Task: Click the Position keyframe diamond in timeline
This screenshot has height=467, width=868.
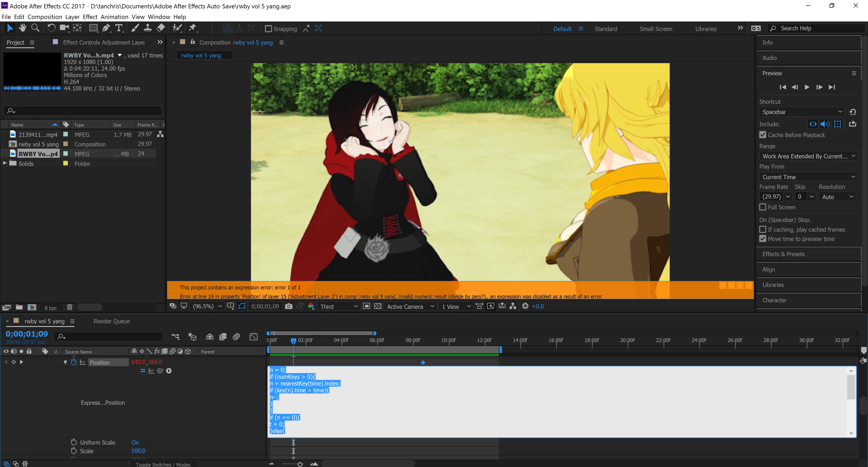Action: (x=423, y=362)
